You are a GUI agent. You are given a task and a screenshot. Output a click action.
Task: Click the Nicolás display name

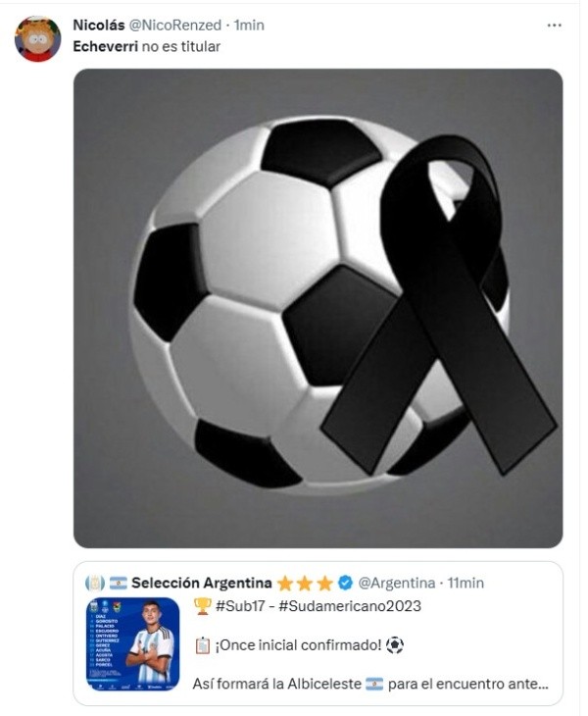[x=99, y=26]
